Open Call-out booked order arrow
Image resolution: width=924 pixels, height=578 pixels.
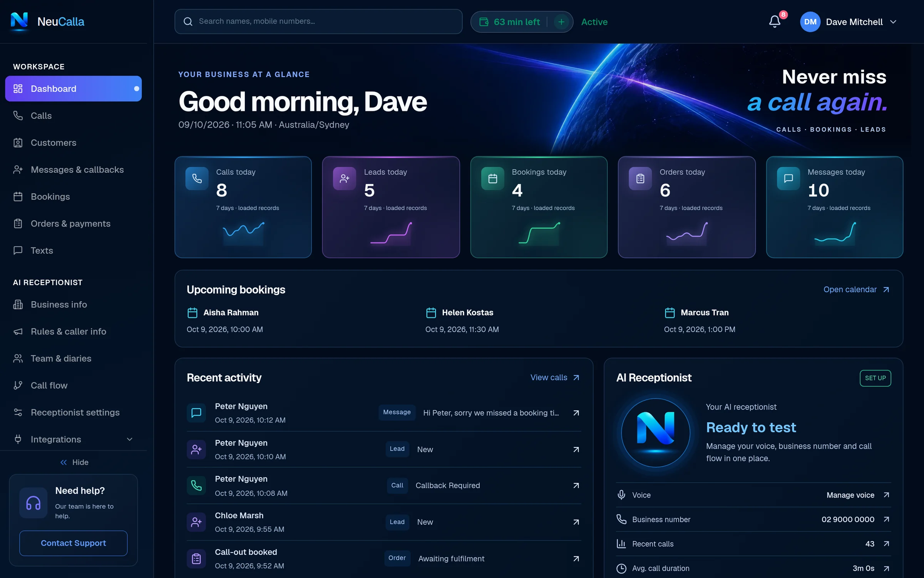576,559
